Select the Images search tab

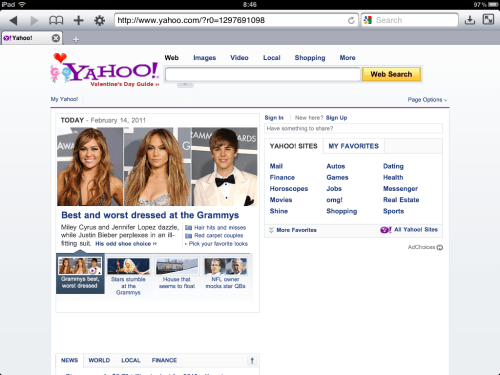(x=205, y=58)
